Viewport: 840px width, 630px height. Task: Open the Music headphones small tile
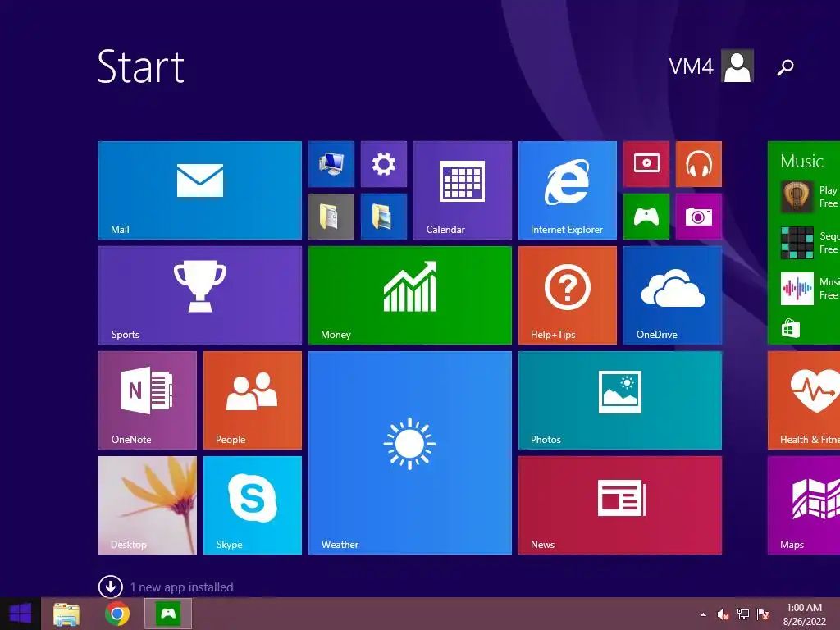(x=699, y=164)
